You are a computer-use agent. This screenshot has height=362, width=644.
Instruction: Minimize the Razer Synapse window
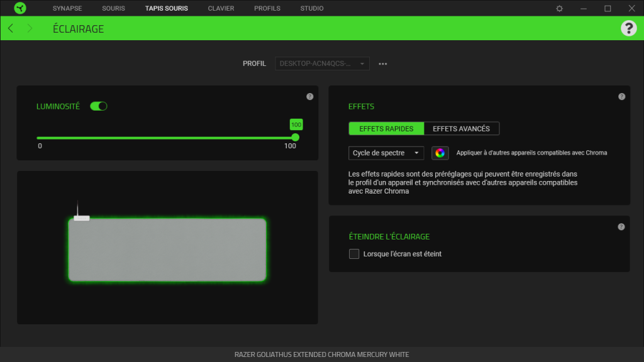(583, 8)
